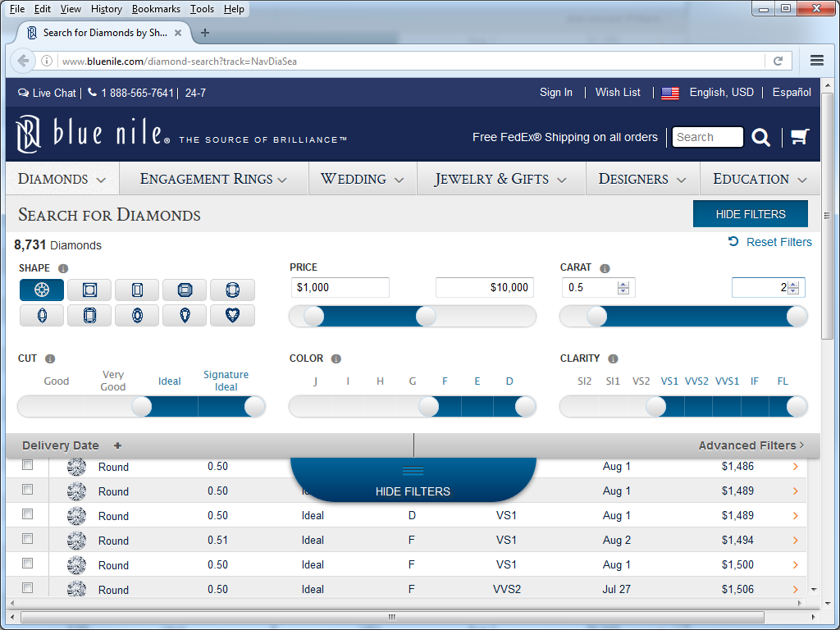The height and width of the screenshot is (630, 840).
Task: Expand the Diamonds navigation menu
Action: 62,179
